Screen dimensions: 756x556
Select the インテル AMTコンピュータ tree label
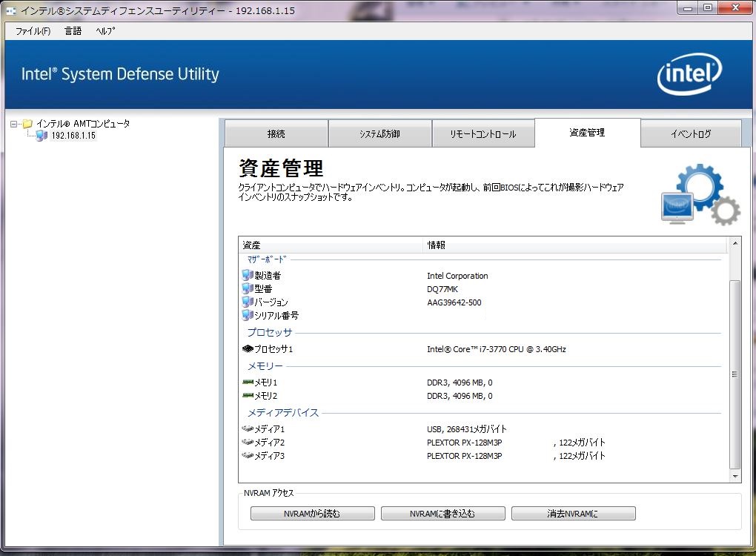click(x=83, y=124)
